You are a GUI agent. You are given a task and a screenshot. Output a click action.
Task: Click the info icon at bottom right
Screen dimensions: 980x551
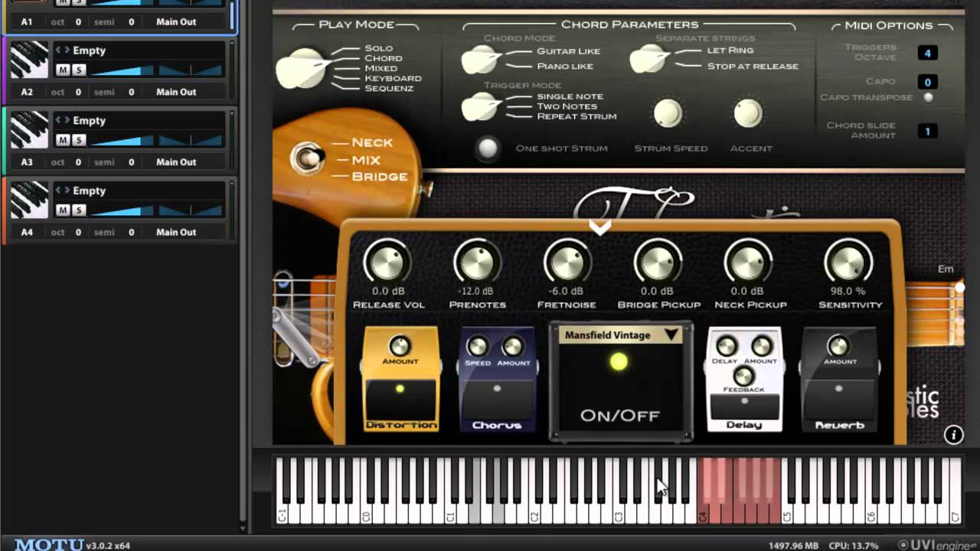coord(953,435)
